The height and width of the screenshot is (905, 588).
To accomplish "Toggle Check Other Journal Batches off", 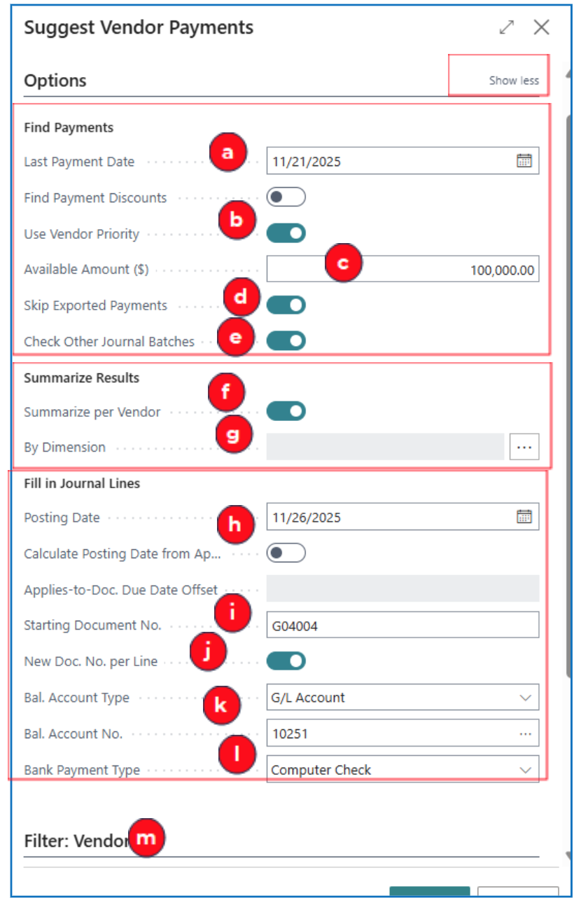I will (x=286, y=341).
